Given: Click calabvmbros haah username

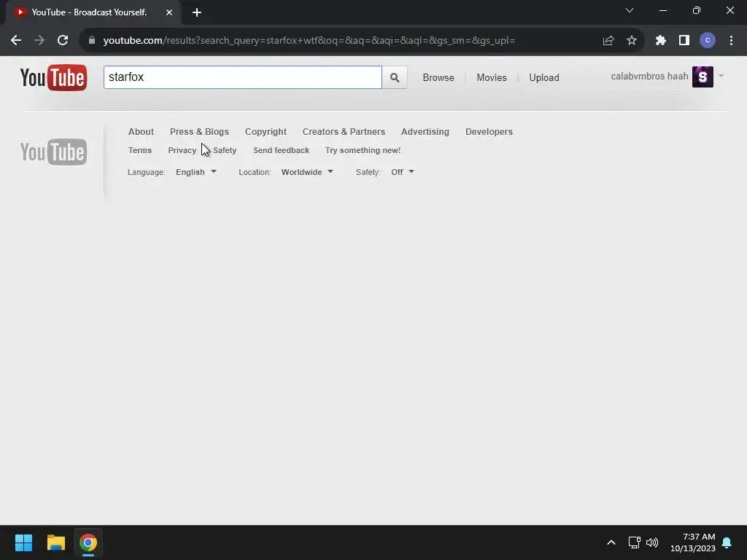Looking at the screenshot, I should [649, 76].
